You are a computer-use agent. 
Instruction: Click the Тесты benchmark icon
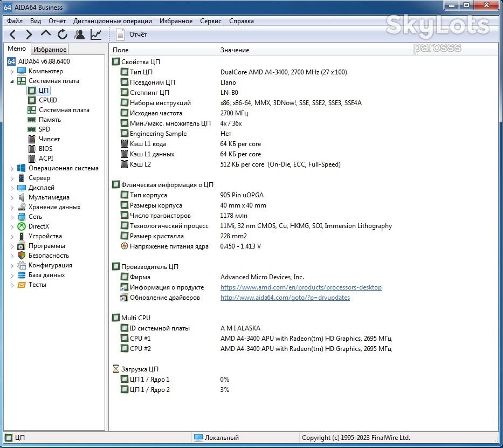click(22, 285)
